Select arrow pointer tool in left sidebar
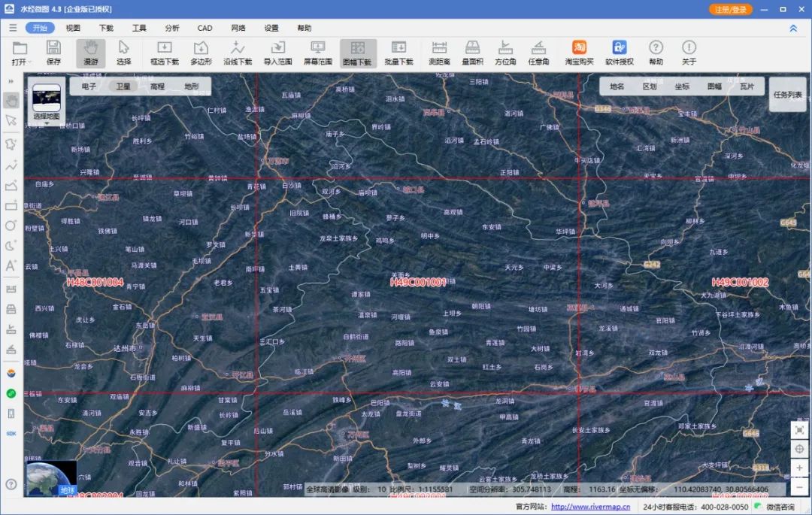 point(11,120)
